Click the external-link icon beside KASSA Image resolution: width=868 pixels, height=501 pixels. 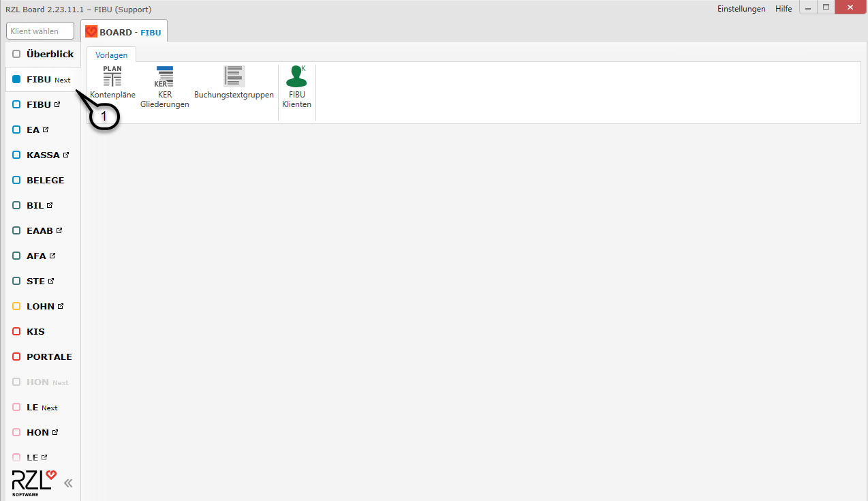coord(66,155)
